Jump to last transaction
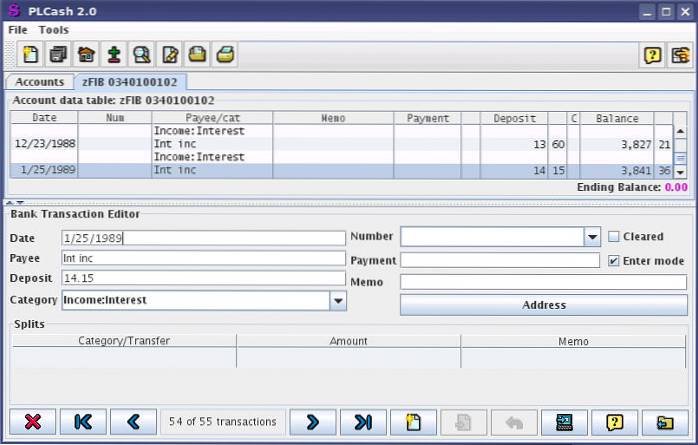This screenshot has width=698, height=445. click(x=363, y=421)
